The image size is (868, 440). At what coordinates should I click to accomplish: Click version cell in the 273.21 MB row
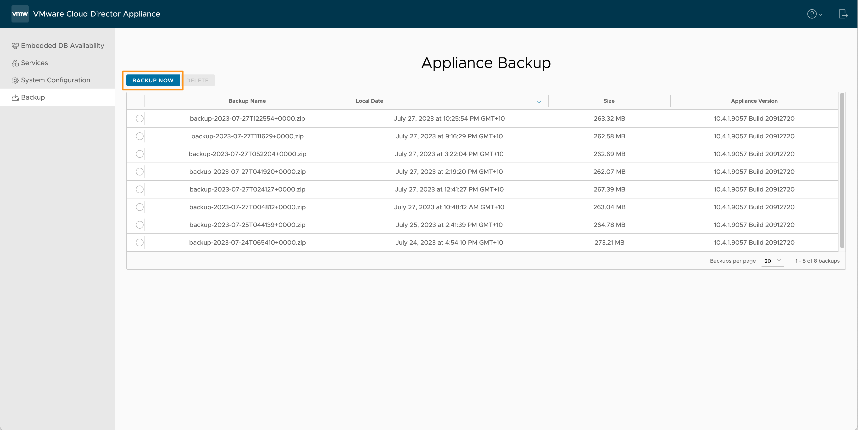[754, 243]
